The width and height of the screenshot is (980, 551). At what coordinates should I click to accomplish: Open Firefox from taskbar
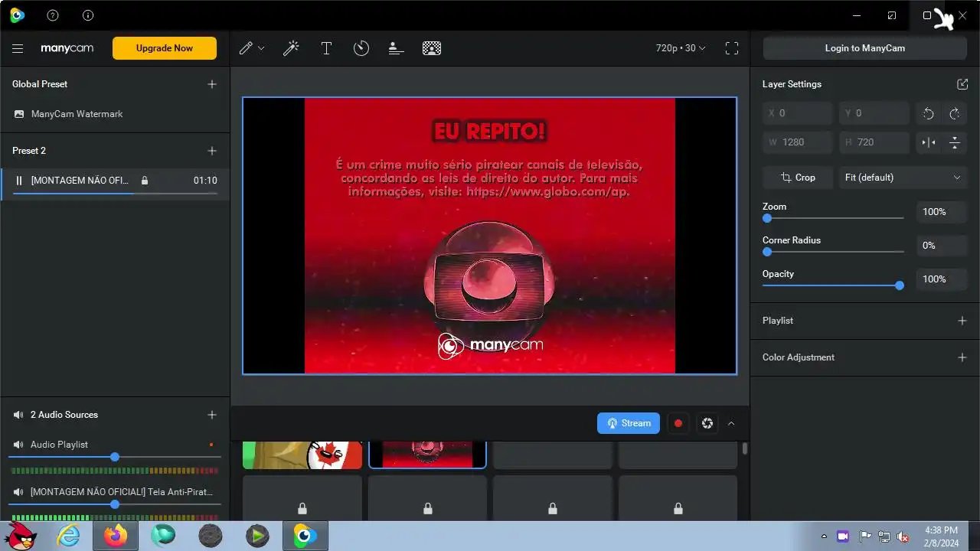click(x=116, y=536)
